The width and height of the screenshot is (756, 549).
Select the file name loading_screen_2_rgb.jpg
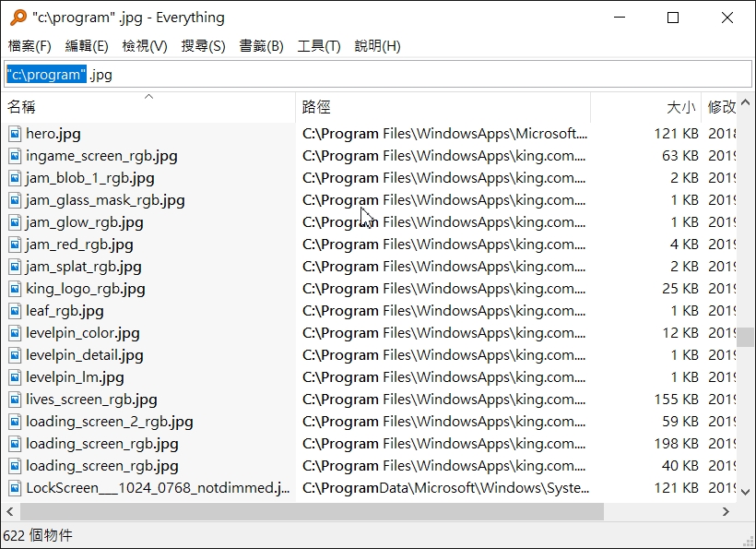pyautogui.click(x=110, y=422)
